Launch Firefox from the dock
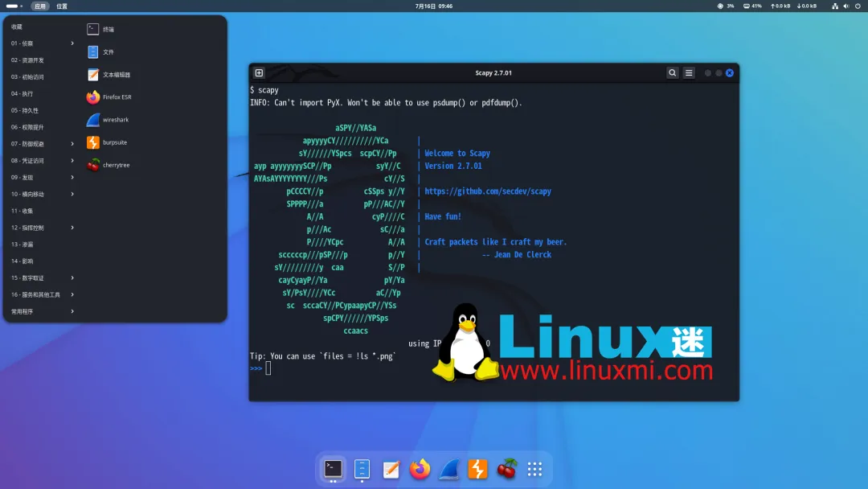This screenshot has height=489, width=868. 420,469
